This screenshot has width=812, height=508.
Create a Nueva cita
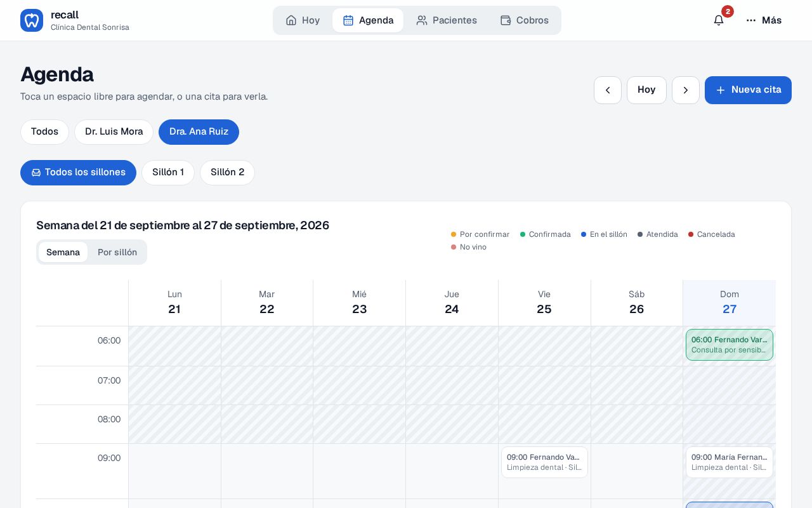[x=748, y=90]
